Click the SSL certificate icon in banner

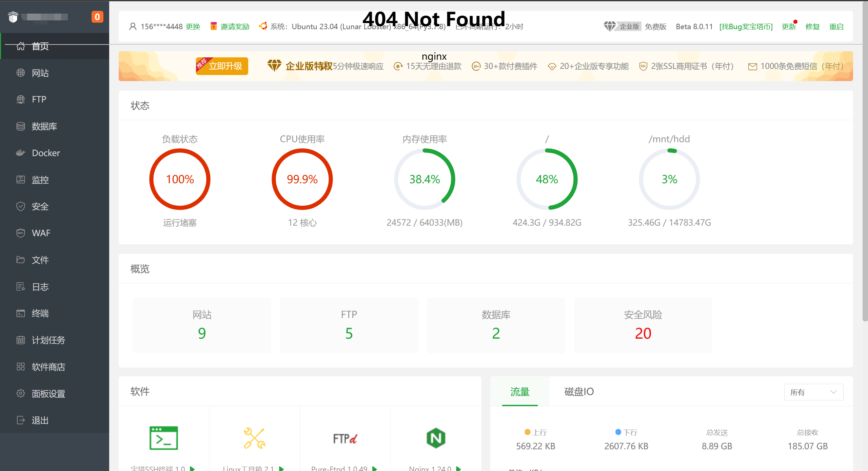[x=643, y=66]
